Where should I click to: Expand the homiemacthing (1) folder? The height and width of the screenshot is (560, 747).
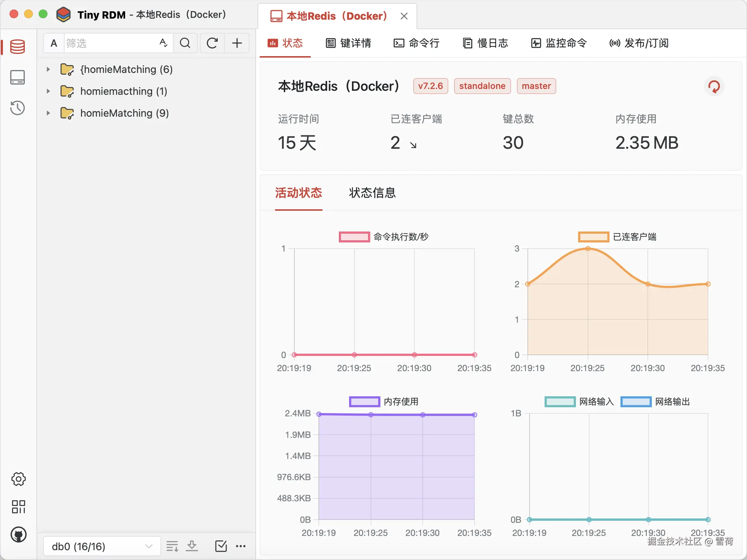(x=48, y=91)
